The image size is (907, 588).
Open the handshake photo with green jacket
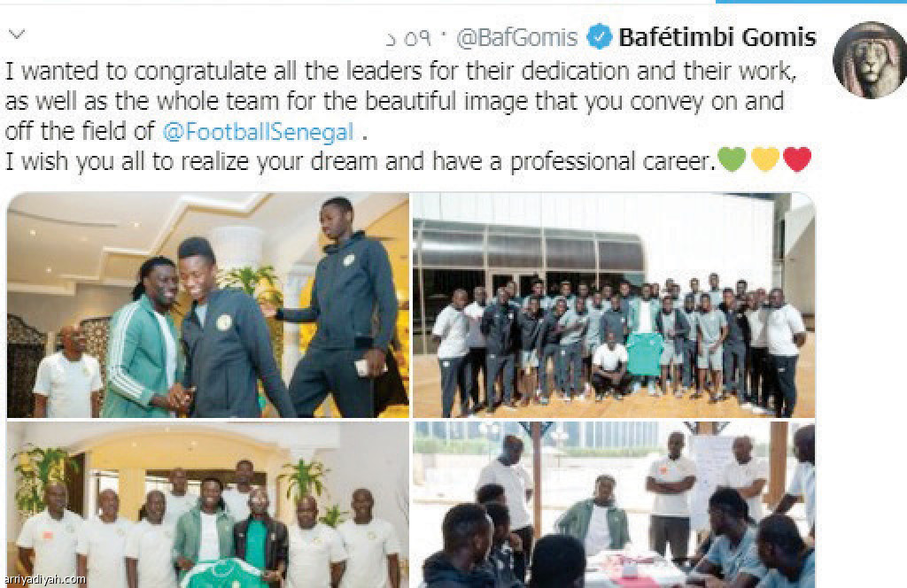(207, 306)
